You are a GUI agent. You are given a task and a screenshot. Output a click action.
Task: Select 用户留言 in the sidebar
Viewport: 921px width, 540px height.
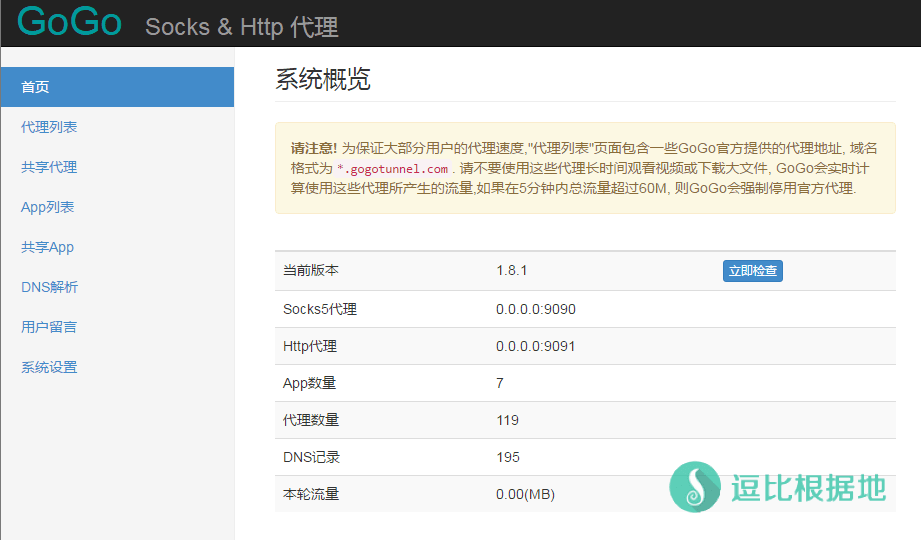pyautogui.click(x=49, y=327)
